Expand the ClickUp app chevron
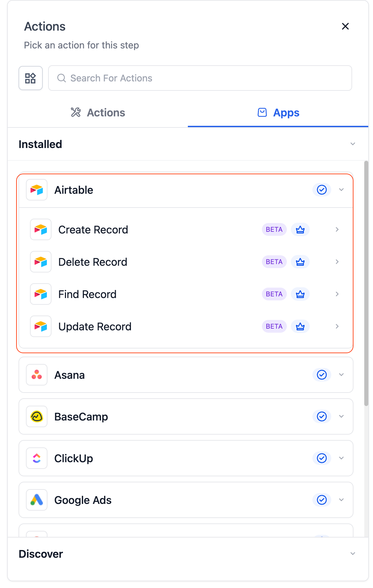This screenshot has height=588, width=373. point(341,458)
